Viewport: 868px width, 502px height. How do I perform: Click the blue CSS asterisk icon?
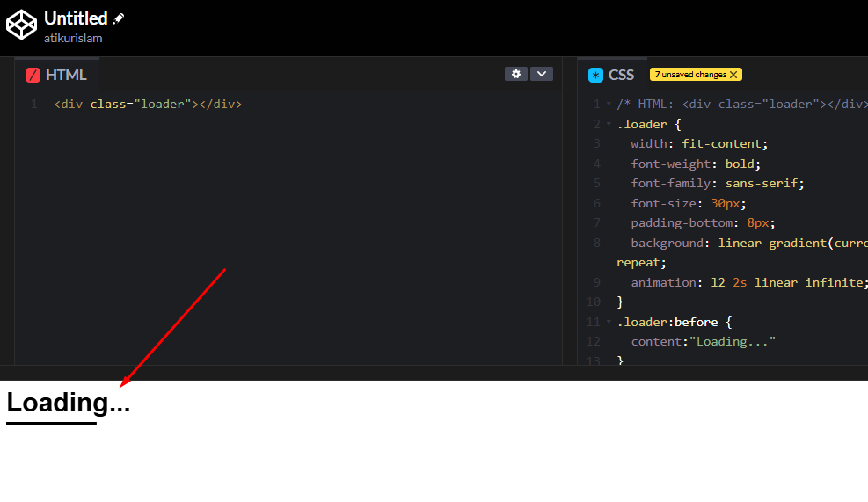(x=596, y=75)
